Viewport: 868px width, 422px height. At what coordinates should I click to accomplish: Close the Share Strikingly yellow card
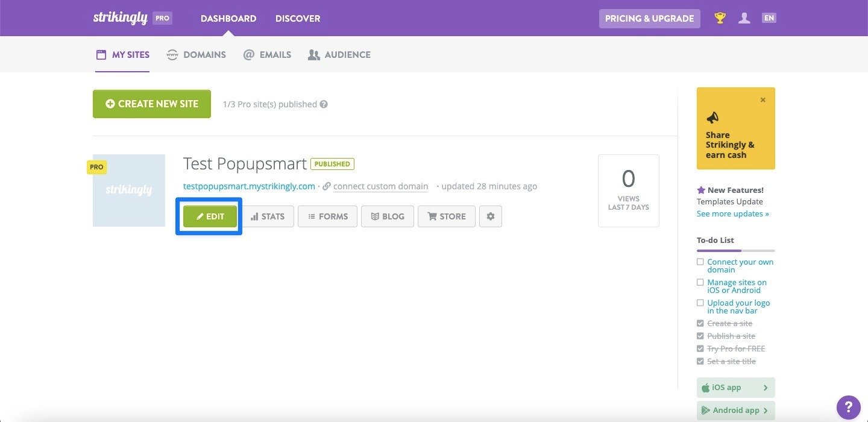[763, 100]
